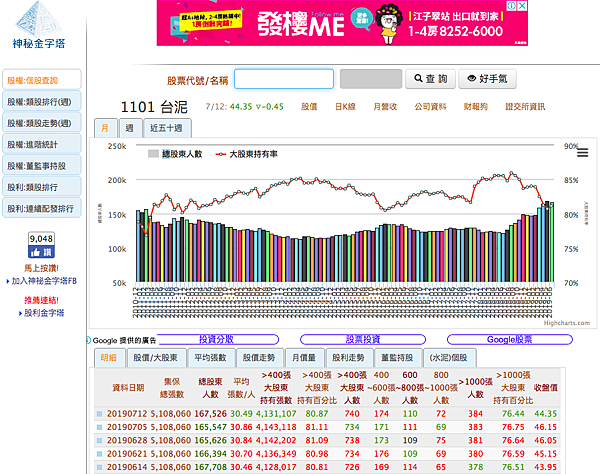Open 股權:董監事持股 sidebar item
The width and height of the screenshot is (600, 474).
[42, 166]
